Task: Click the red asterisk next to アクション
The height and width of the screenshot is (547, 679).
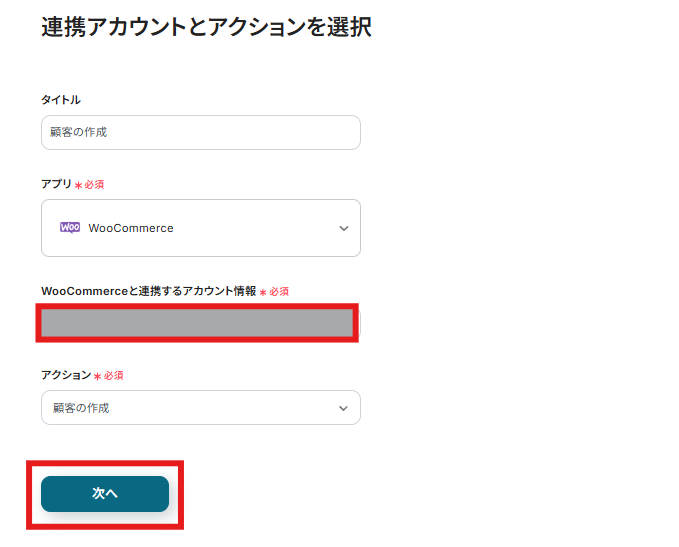Action: [98, 376]
